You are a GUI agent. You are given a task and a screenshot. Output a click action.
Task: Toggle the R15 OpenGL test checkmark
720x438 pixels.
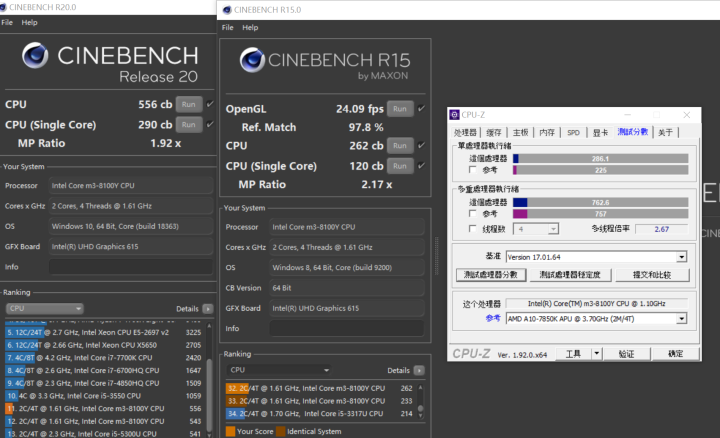(421, 108)
